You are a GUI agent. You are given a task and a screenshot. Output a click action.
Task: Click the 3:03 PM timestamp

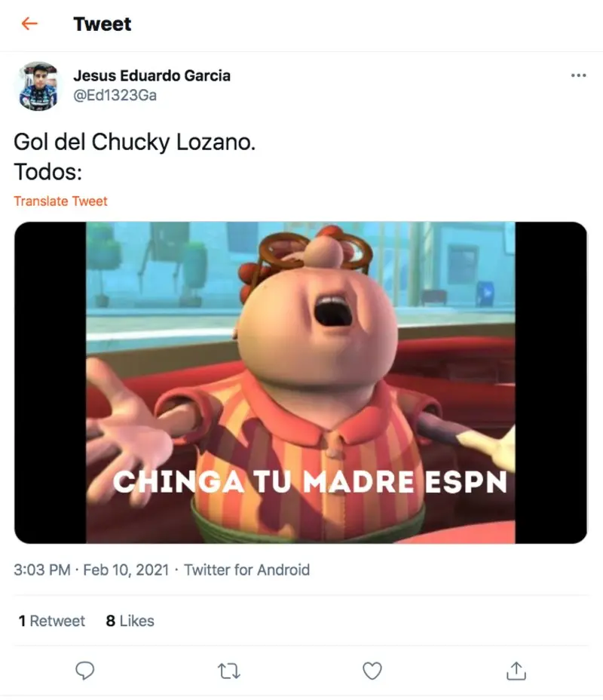pyautogui.click(x=42, y=570)
